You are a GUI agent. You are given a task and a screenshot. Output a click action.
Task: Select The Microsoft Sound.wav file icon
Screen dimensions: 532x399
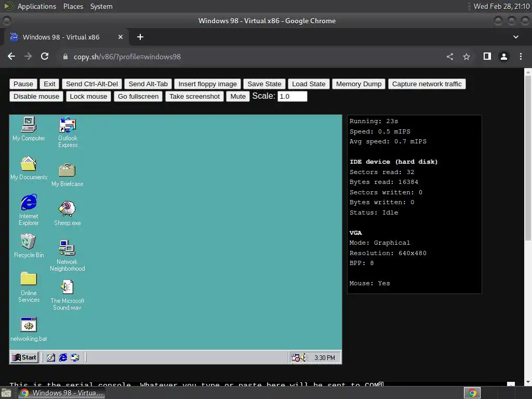[67, 295]
